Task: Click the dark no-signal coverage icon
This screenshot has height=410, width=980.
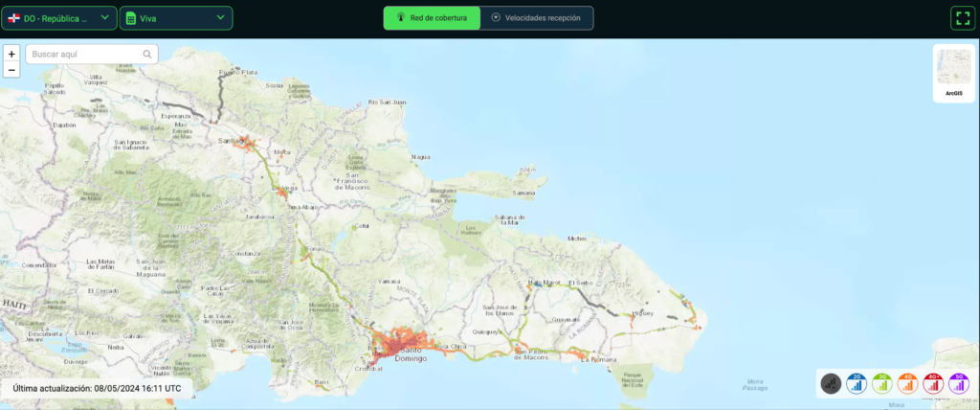Action: point(831,384)
